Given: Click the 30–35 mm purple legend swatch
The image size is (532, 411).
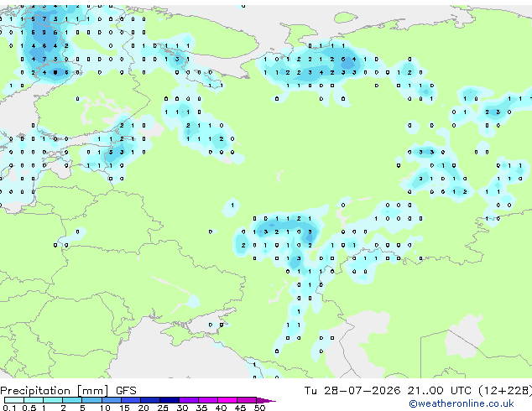Looking at the screenshot, I should [189, 400].
